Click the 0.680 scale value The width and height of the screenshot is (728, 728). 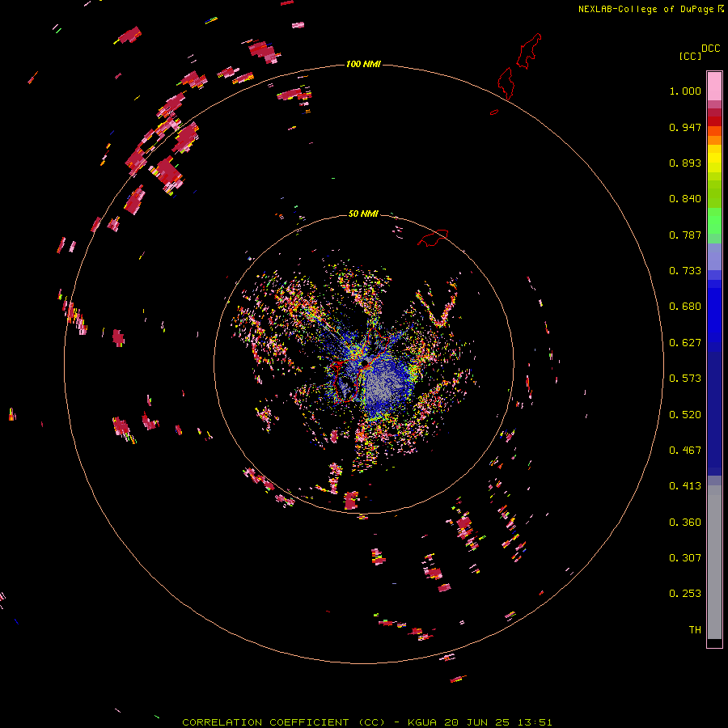pos(685,307)
